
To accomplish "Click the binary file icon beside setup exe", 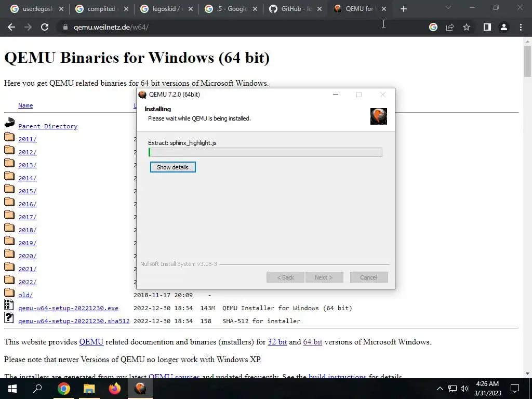I will point(9,304).
